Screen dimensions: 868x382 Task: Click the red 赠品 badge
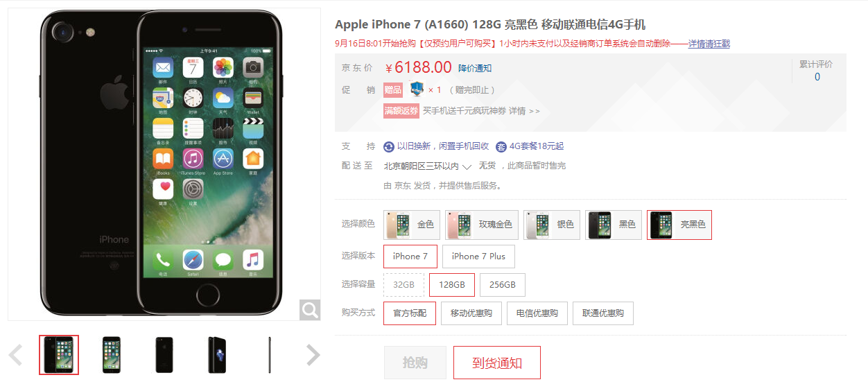pos(393,89)
